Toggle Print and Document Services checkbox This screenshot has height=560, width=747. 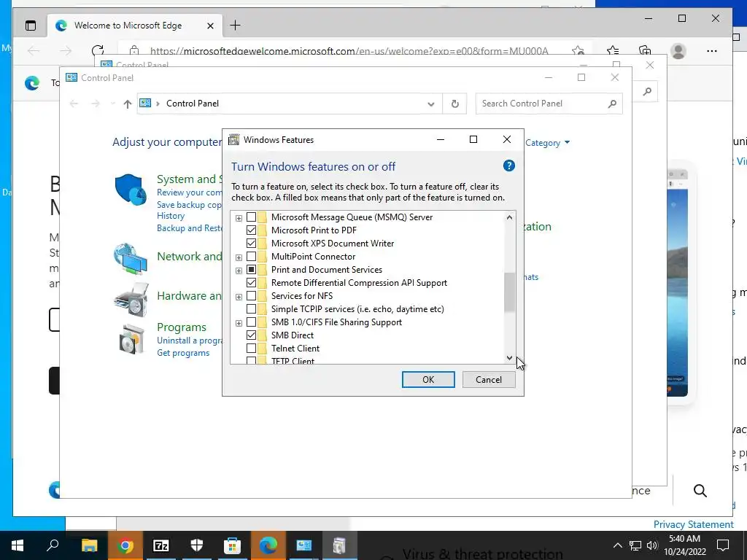click(x=251, y=270)
